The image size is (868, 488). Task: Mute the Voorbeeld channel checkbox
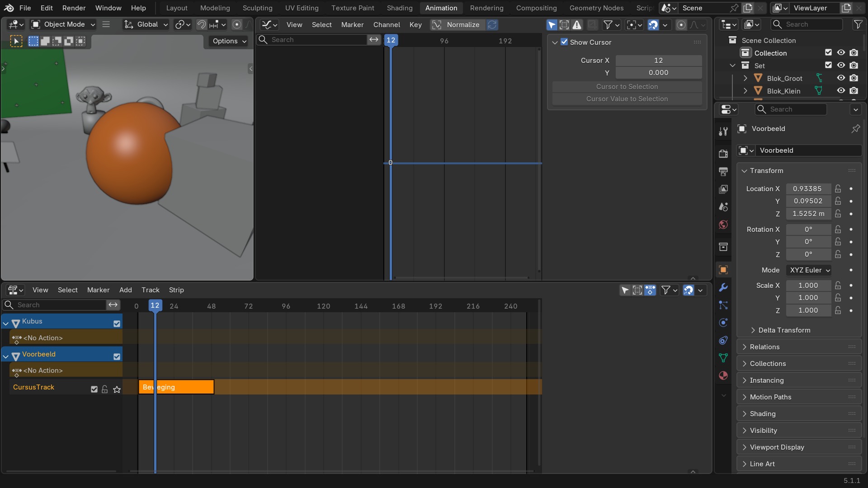(x=117, y=357)
